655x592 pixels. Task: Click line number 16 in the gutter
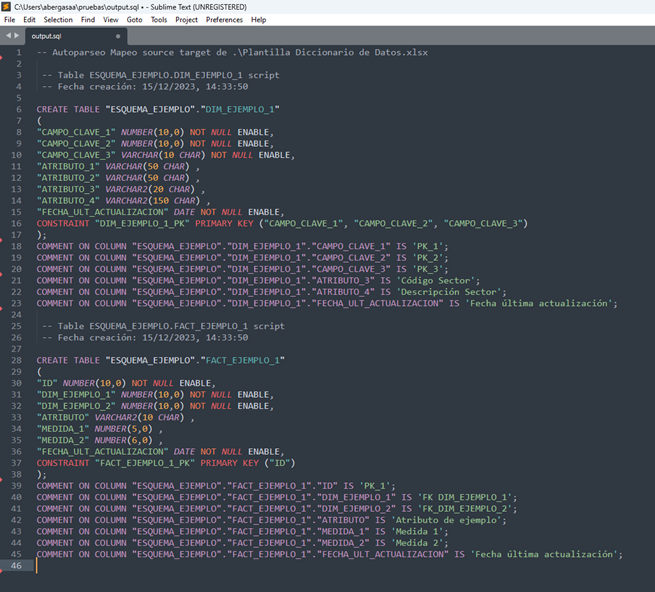point(16,224)
